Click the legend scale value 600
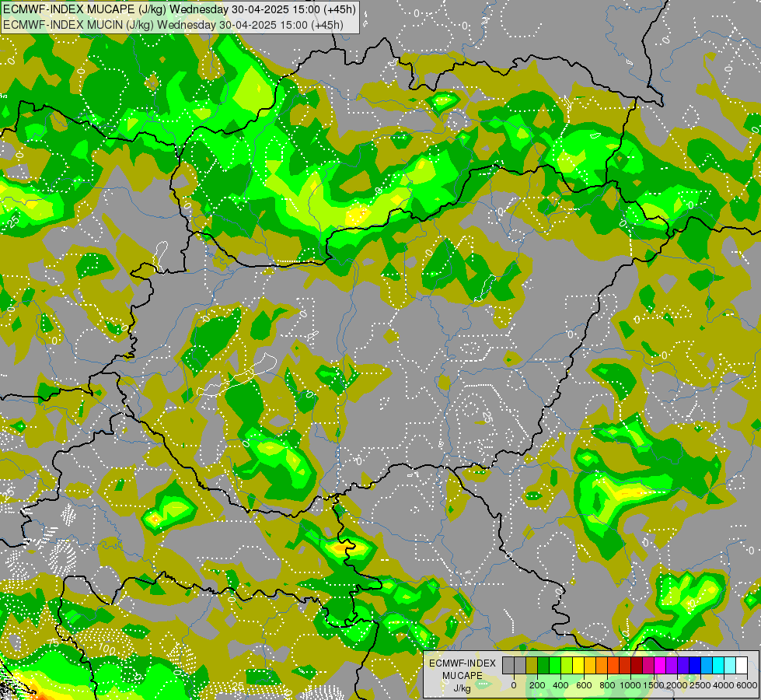 pyautogui.click(x=584, y=685)
